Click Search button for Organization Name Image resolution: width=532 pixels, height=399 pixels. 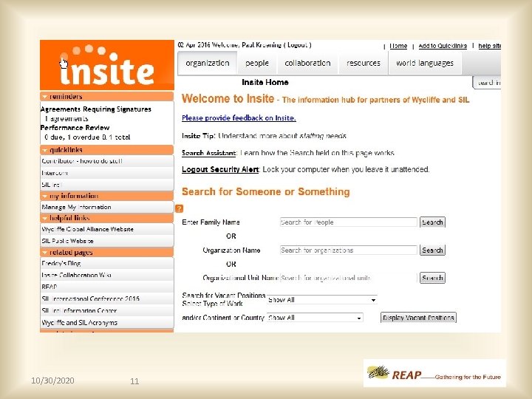point(432,250)
